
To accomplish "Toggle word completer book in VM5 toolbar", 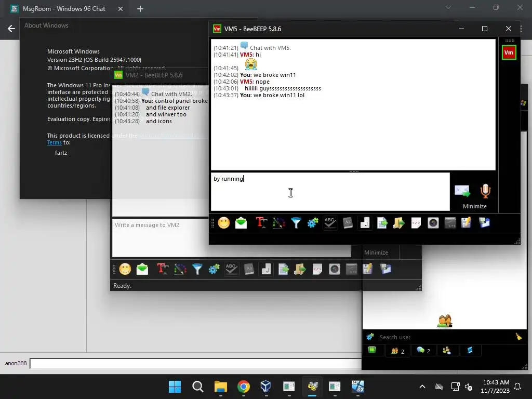I will 348,223.
